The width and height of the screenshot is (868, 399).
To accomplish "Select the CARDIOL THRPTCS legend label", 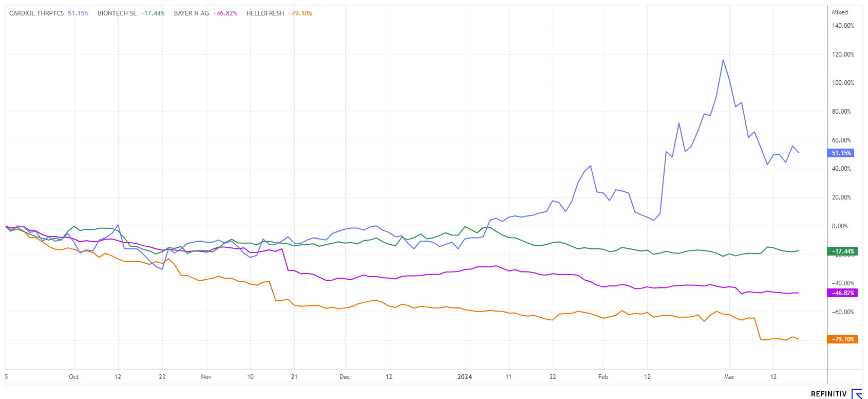I will tap(36, 13).
